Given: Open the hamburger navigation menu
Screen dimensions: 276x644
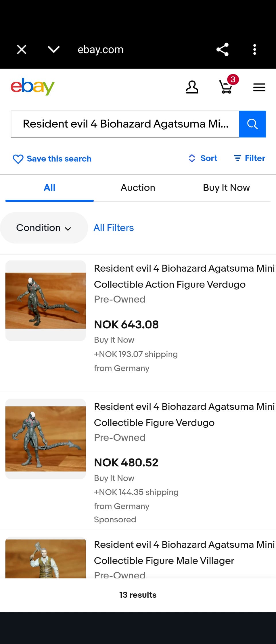Looking at the screenshot, I should (259, 87).
